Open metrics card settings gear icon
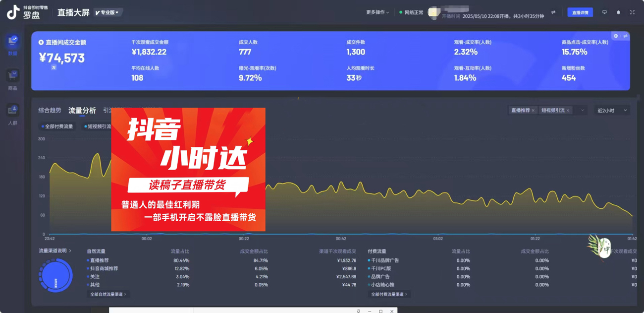The height and width of the screenshot is (313, 644). point(616,36)
